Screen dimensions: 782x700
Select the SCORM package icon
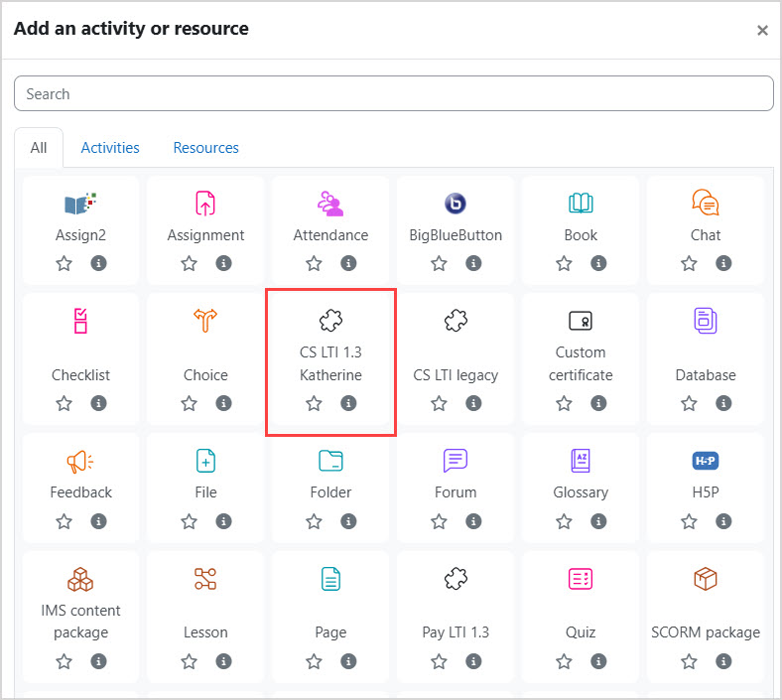click(706, 578)
